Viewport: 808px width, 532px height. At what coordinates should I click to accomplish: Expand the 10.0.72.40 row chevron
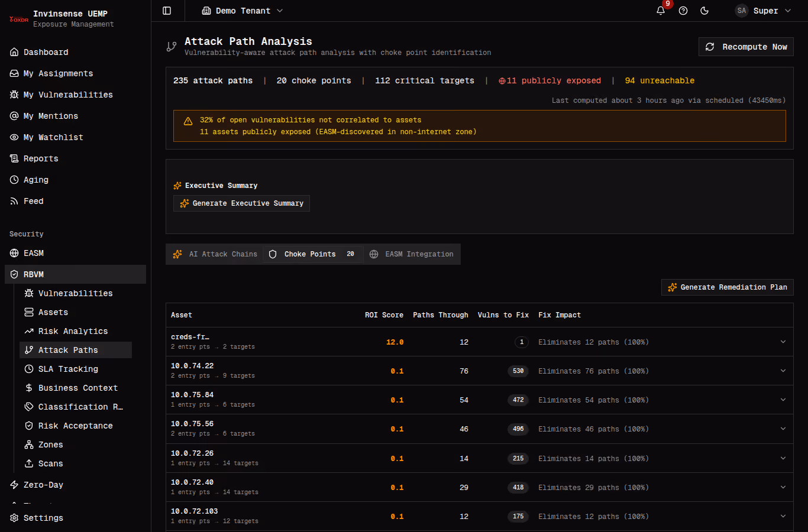pos(783,487)
